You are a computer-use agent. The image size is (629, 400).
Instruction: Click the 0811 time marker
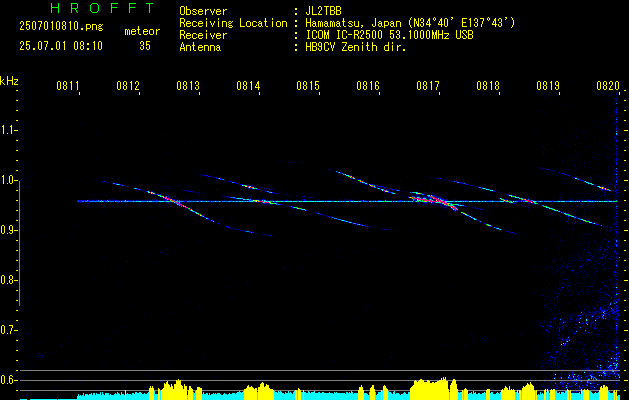(x=67, y=85)
